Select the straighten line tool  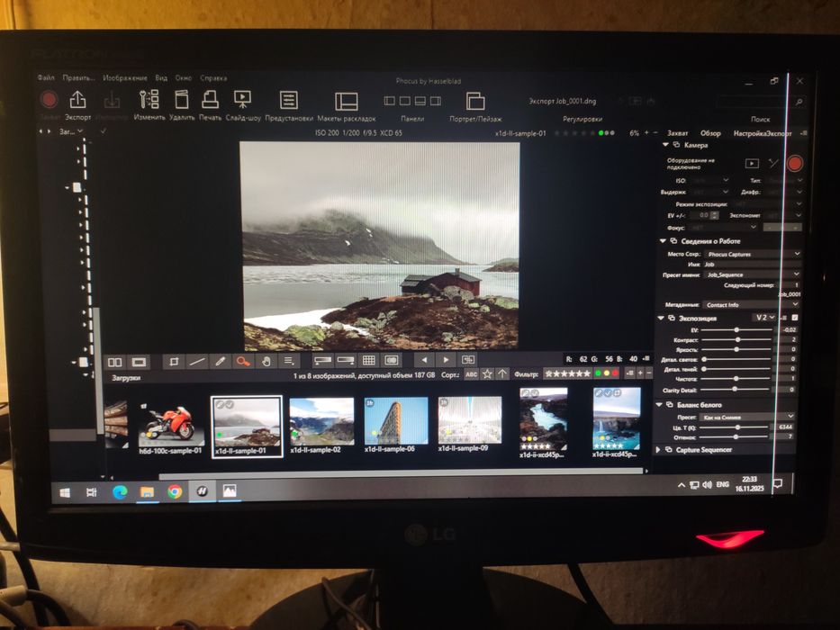tap(197, 362)
